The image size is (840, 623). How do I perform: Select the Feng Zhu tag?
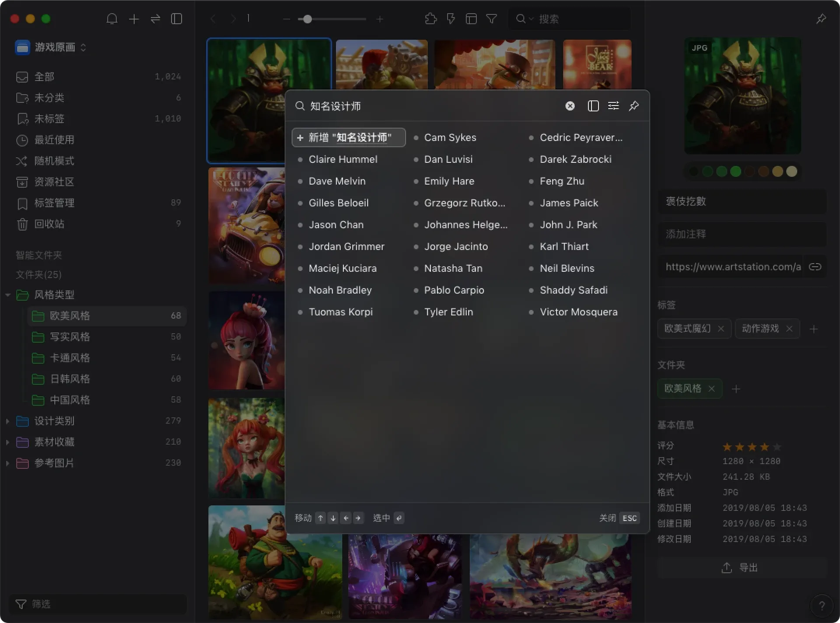[562, 181]
